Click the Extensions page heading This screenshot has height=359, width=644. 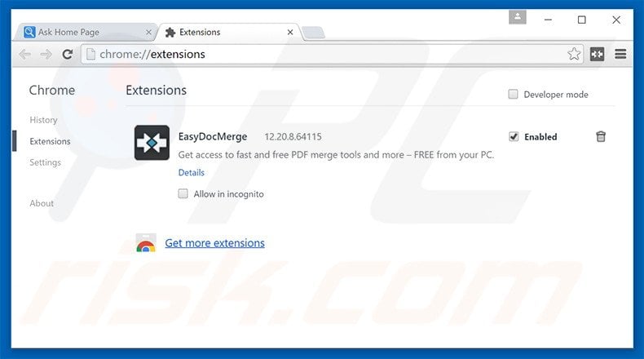tap(156, 91)
